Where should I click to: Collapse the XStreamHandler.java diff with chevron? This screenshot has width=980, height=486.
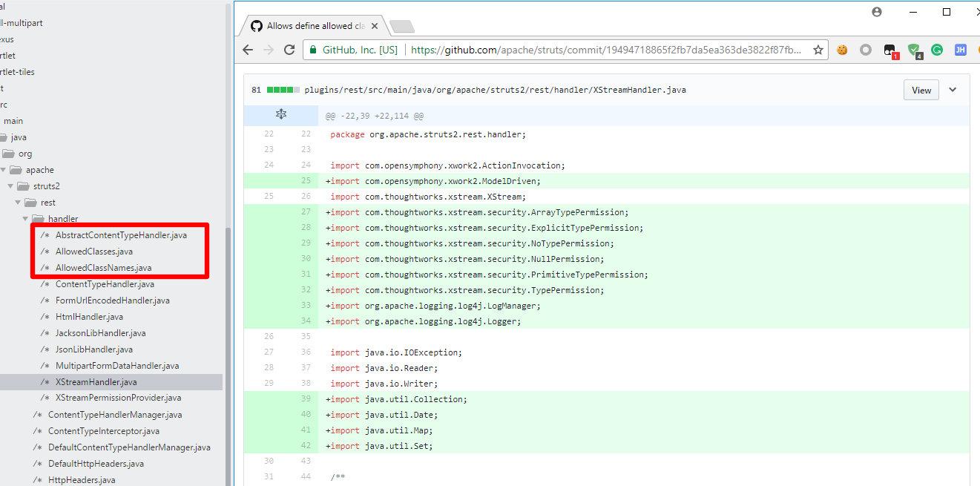[x=953, y=90]
